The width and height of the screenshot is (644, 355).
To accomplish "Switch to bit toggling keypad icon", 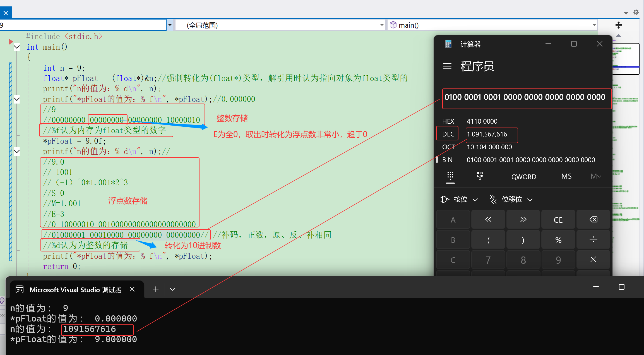I will click(480, 176).
